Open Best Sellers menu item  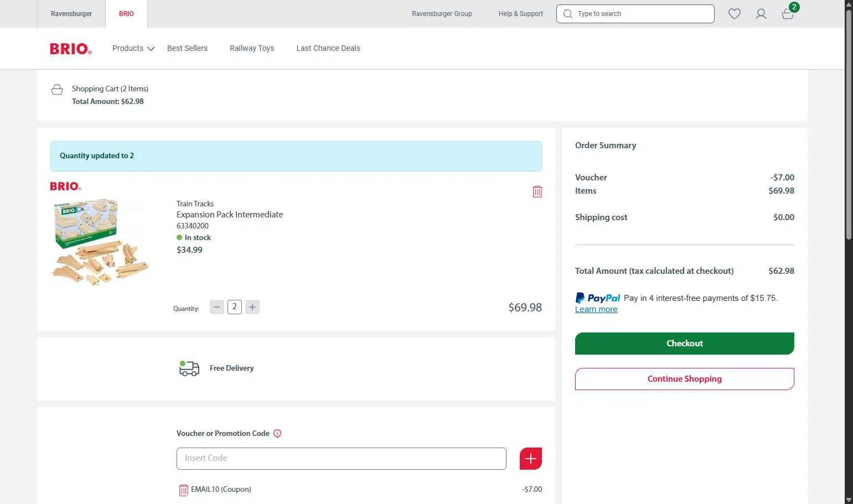point(187,48)
